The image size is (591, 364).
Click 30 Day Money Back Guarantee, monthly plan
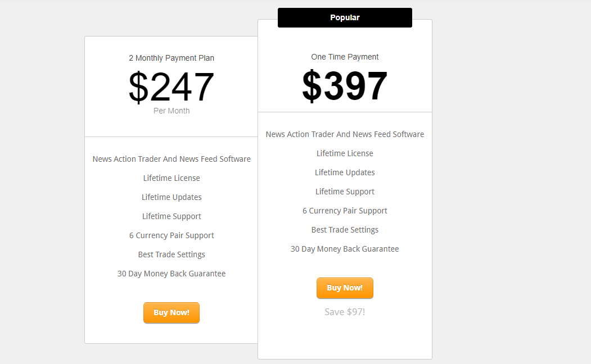tap(172, 274)
